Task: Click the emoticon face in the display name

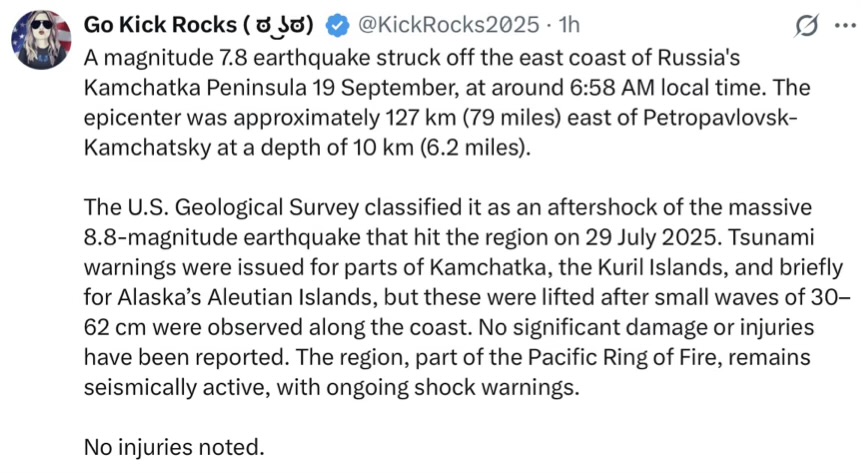Action: 277,25
